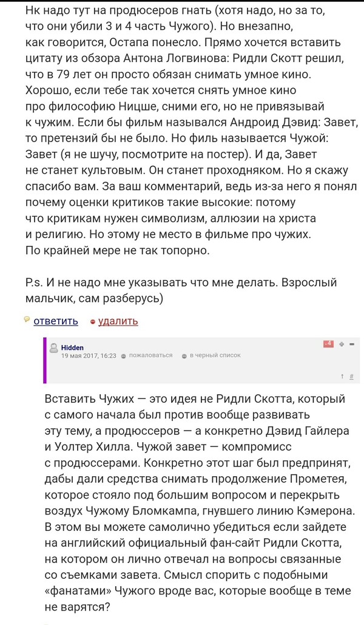Jump to parent comment with up arrow
364x625 pixels.
point(343,377)
